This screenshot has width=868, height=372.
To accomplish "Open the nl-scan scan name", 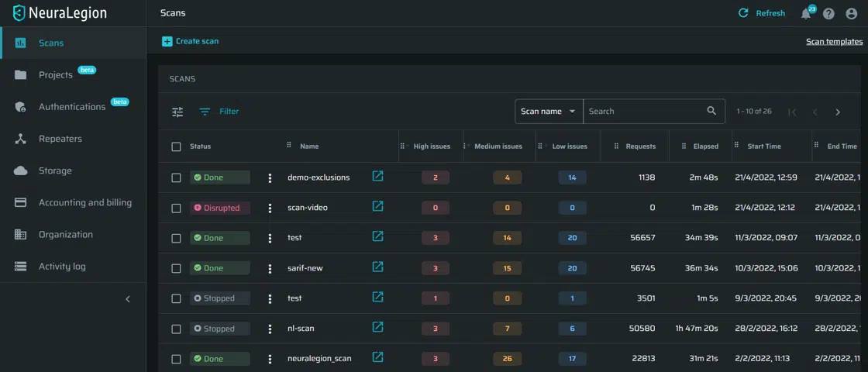I will point(301,329).
